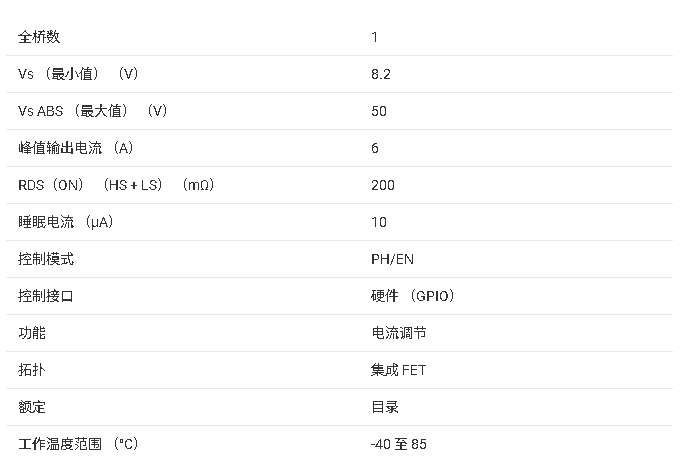
Task: Click the 集成 FET topology value
Action: [398, 370]
